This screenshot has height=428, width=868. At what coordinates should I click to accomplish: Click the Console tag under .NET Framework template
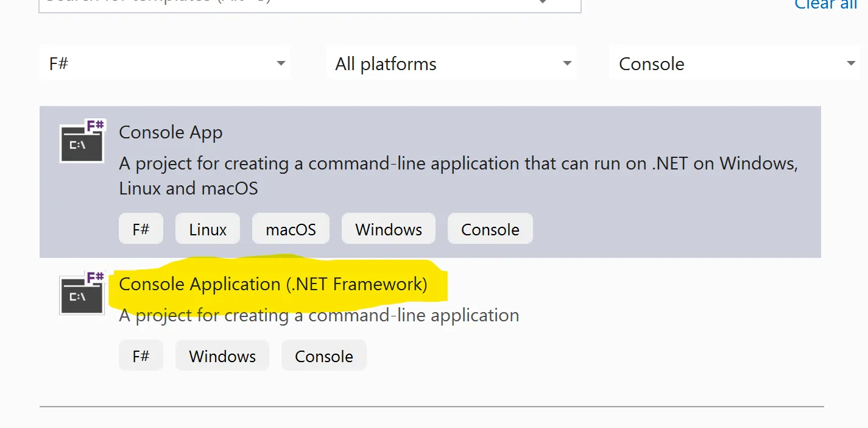[324, 356]
